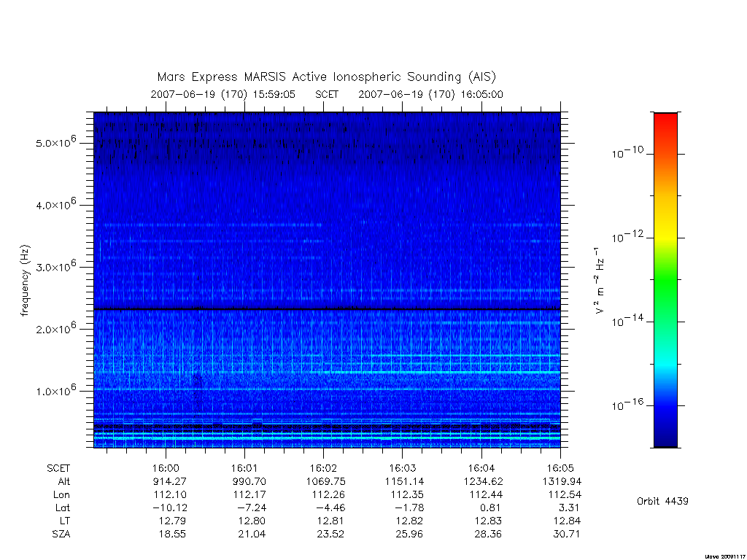747x560 pixels.
Task: Select the 10^-10 color bar tick label
Action: click(x=627, y=152)
